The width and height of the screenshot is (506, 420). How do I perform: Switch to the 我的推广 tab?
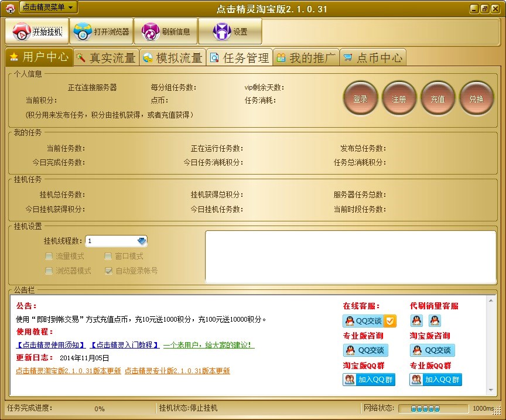tap(306, 57)
